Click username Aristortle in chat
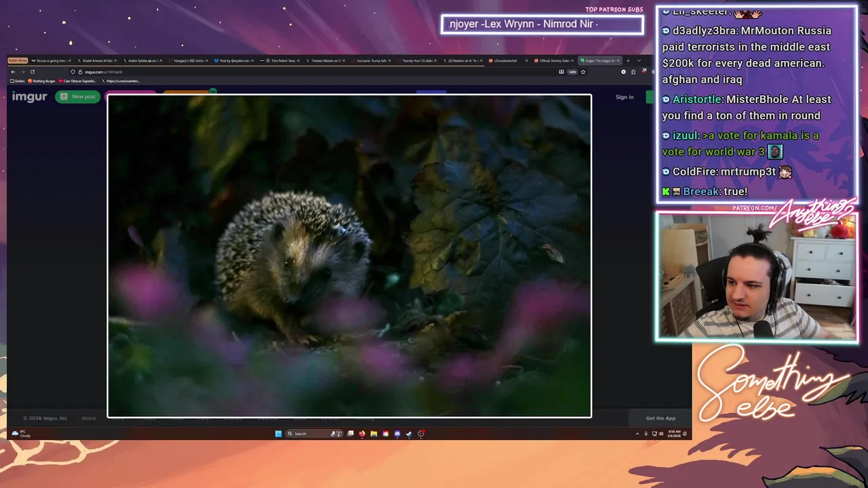The height and width of the screenshot is (488, 868). [x=697, y=99]
